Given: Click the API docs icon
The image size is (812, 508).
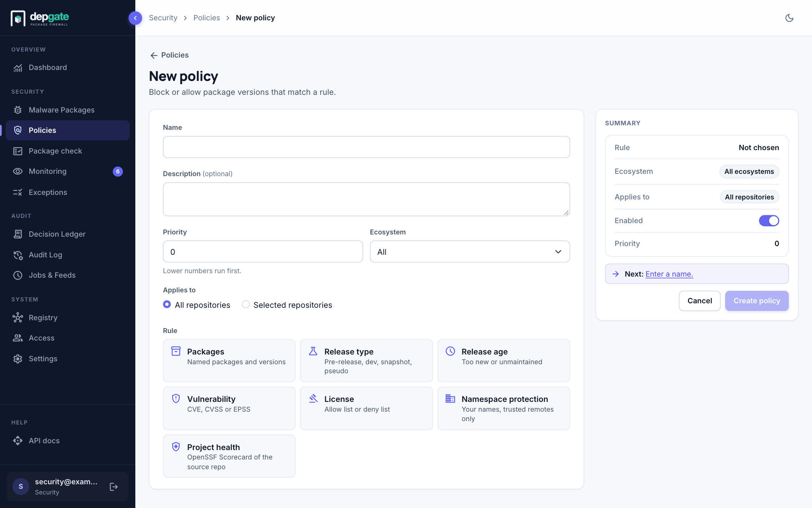Looking at the screenshot, I should [18, 441].
